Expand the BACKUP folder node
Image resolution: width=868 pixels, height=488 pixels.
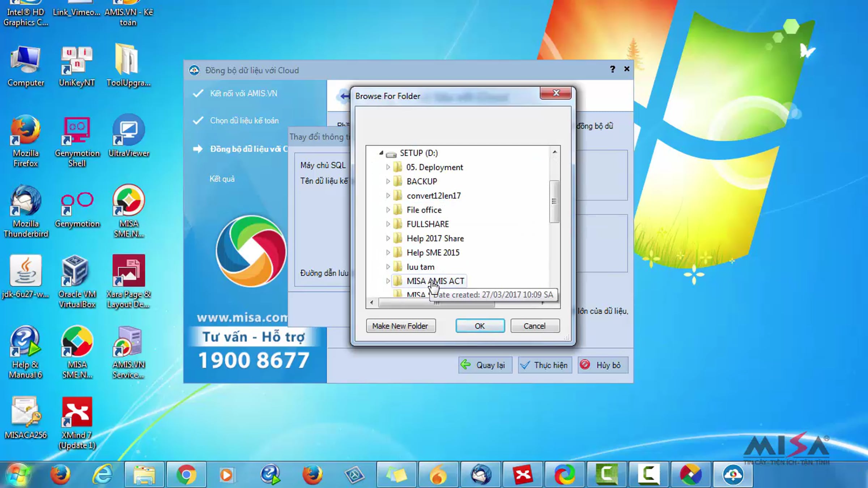point(388,181)
